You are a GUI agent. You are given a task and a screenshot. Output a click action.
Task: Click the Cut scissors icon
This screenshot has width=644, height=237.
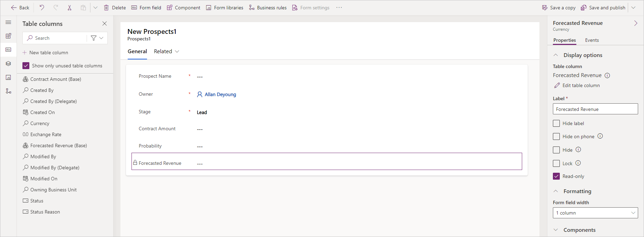point(69,8)
